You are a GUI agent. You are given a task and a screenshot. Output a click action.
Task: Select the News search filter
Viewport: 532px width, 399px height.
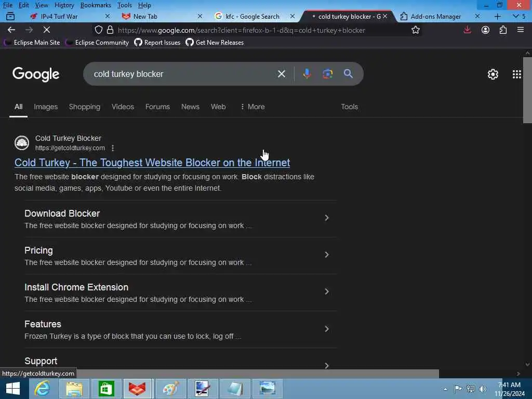(x=190, y=107)
